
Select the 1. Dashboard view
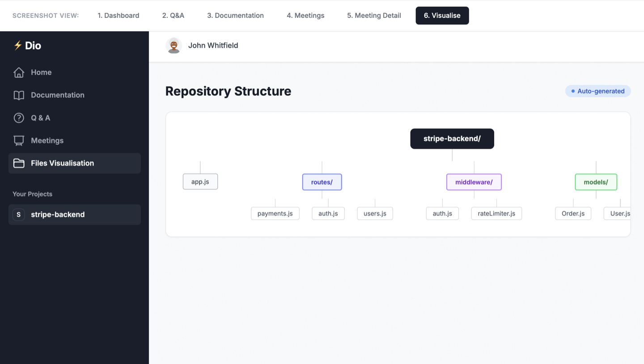pyautogui.click(x=119, y=15)
